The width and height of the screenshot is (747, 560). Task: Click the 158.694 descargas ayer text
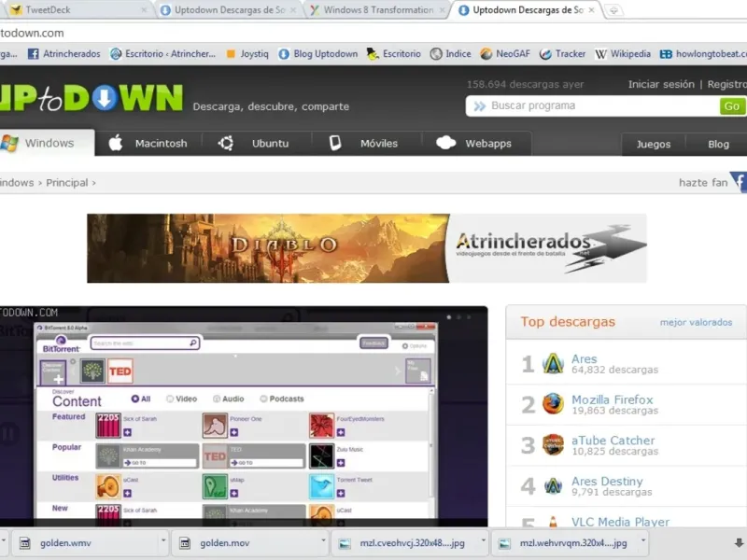[x=525, y=84]
